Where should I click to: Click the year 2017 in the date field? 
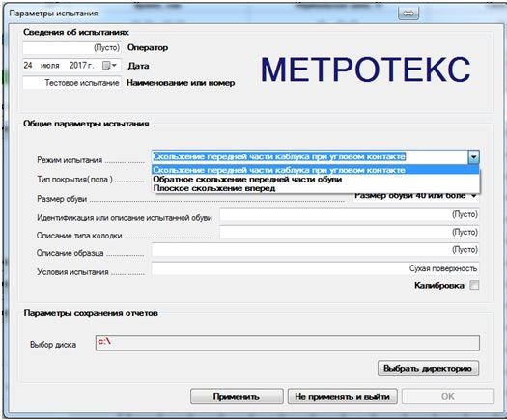tap(78, 66)
